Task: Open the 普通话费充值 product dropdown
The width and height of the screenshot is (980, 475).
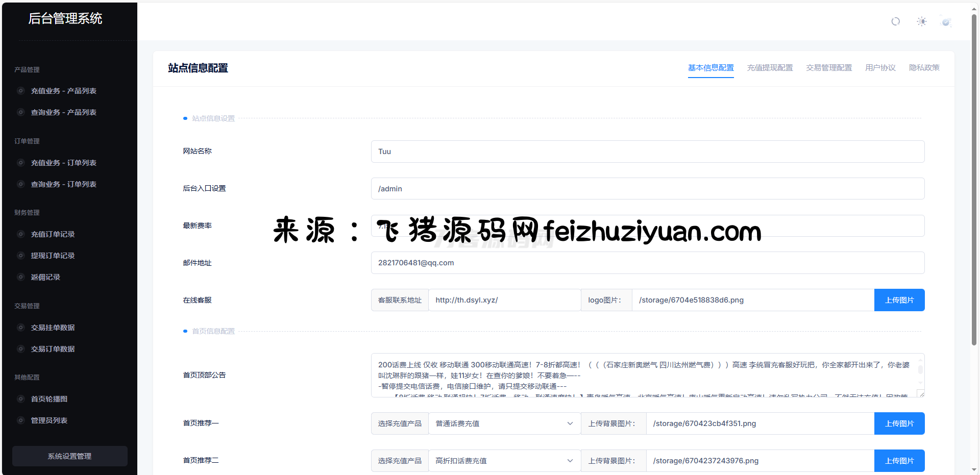Action: [x=504, y=423]
